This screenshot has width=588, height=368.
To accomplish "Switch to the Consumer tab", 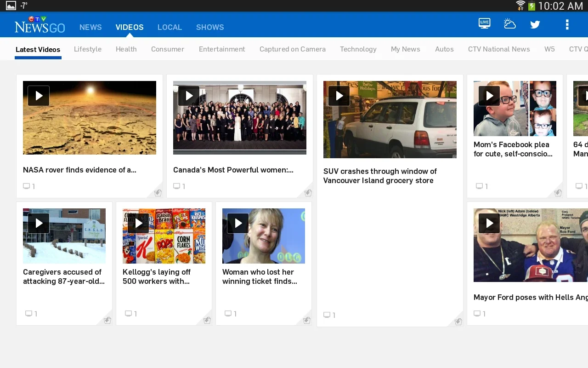I will click(168, 49).
